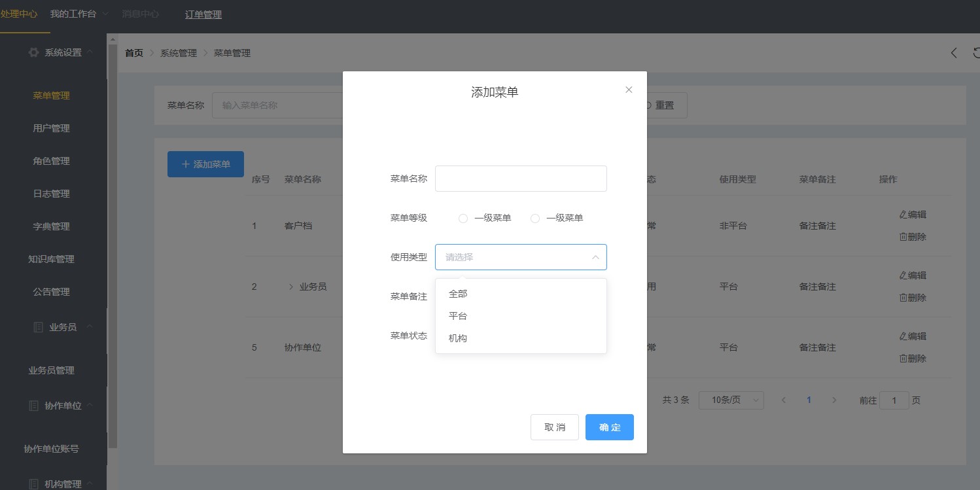Choose 机构 from the dropdown list
The image size is (980, 490).
(x=521, y=338)
